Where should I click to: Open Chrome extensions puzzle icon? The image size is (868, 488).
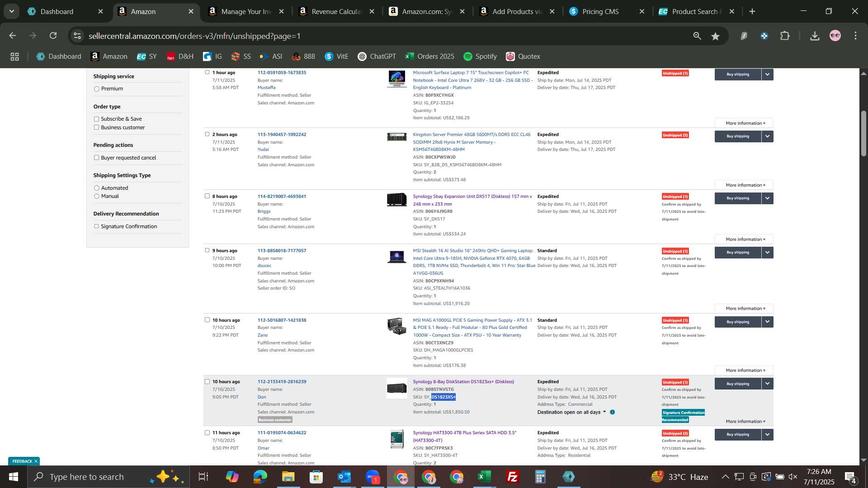coord(785,36)
